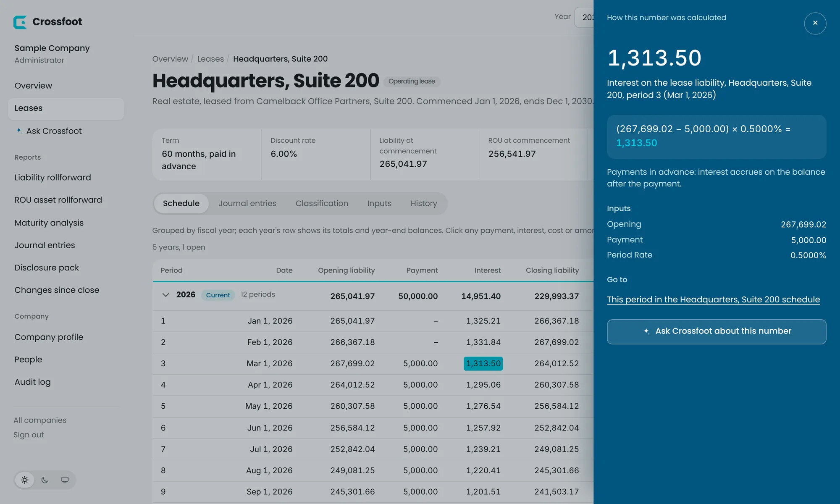
Task: Click interest value 1,201.51 for September
Action: [483, 491]
